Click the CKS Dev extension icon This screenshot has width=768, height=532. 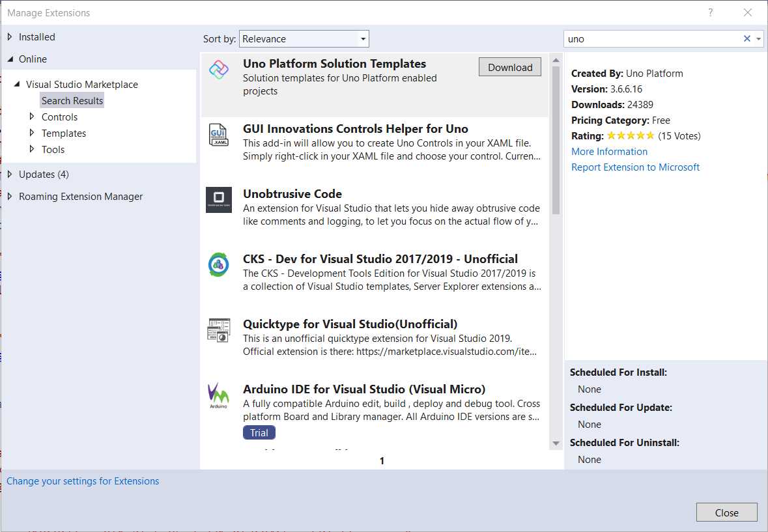tap(218, 264)
